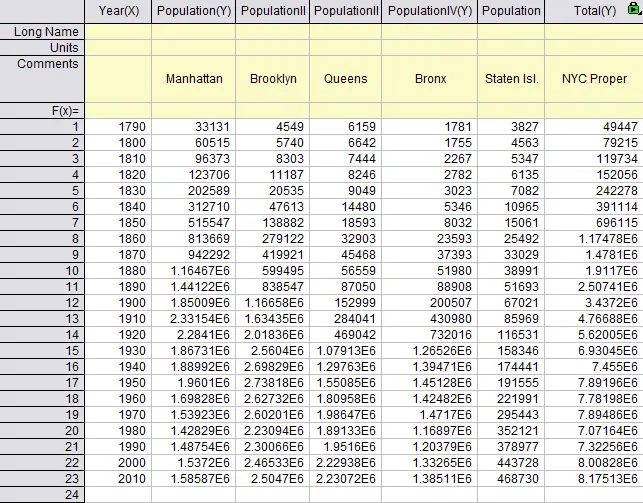Select row header 1
This screenshot has width=643, height=503.
(42, 127)
